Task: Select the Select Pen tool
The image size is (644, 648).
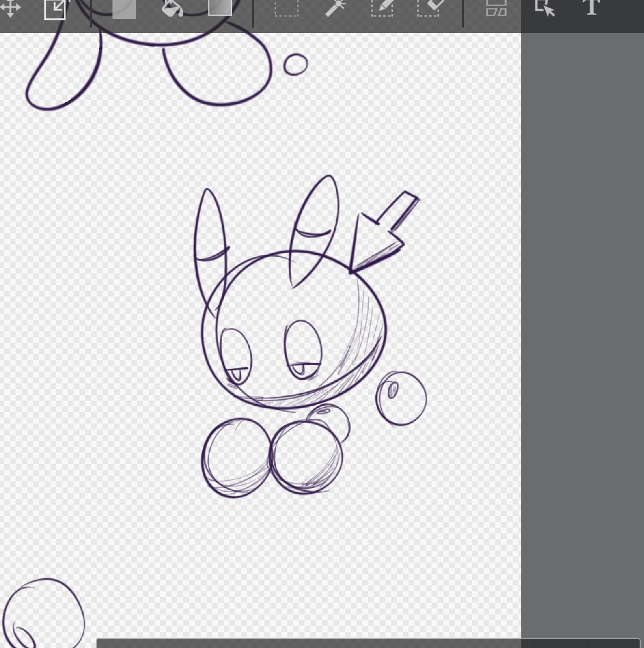Action: tap(382, 8)
